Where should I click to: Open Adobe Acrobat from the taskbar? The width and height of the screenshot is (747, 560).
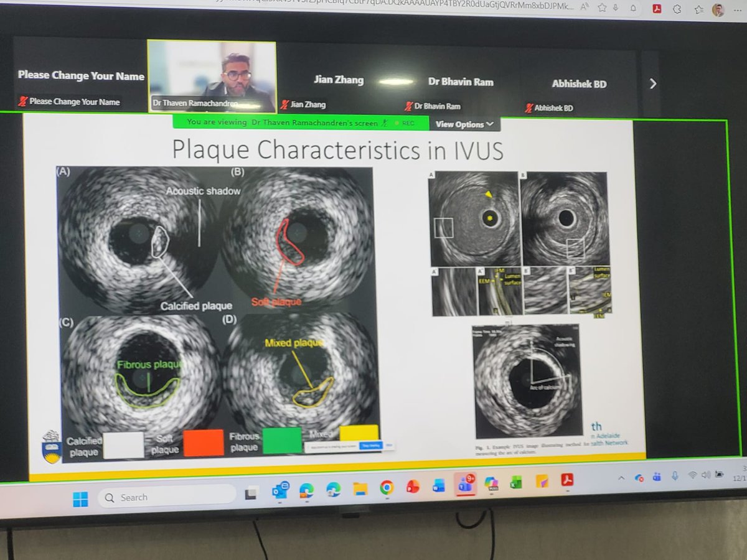click(567, 480)
